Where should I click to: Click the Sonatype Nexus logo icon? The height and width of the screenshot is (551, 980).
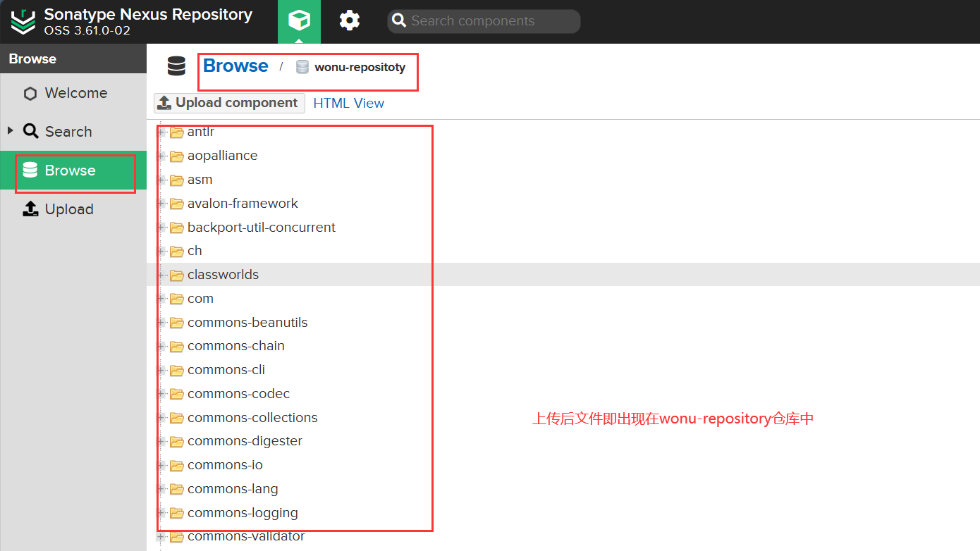tap(23, 22)
